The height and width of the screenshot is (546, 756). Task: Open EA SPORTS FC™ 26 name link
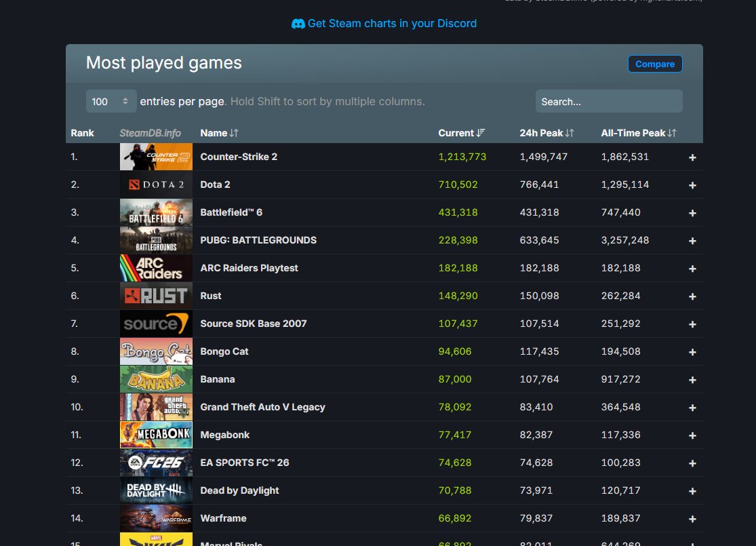coord(245,463)
